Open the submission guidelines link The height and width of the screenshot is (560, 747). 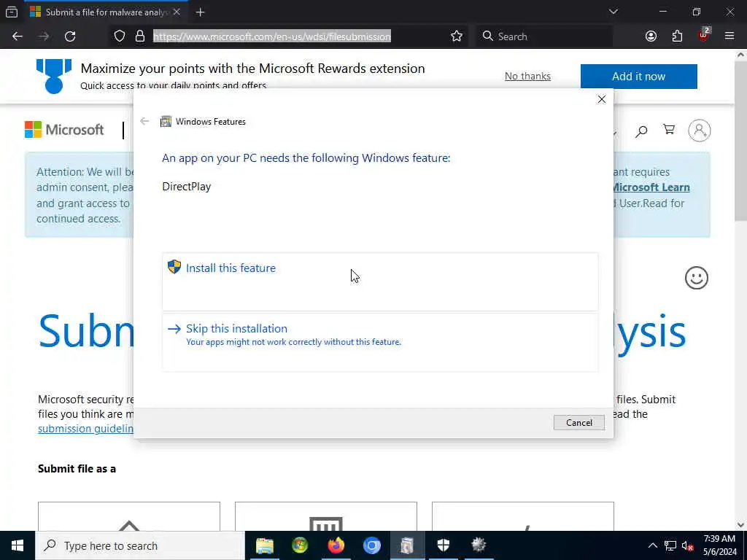tap(86, 429)
